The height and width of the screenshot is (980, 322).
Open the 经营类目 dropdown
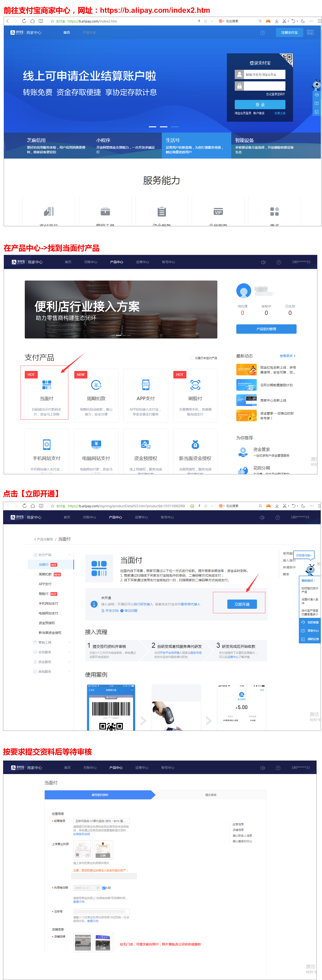101,821
